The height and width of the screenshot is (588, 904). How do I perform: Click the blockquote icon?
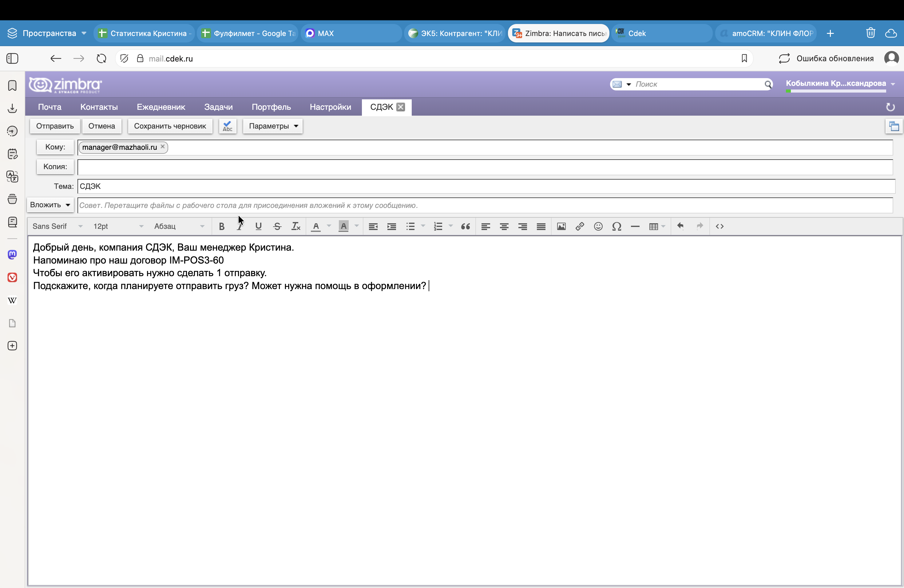click(x=465, y=226)
